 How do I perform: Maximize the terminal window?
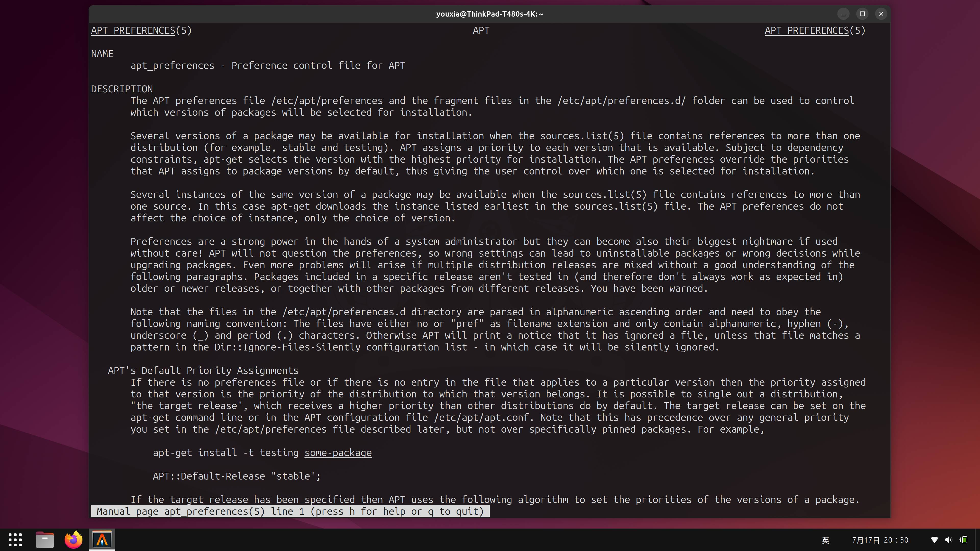point(862,14)
